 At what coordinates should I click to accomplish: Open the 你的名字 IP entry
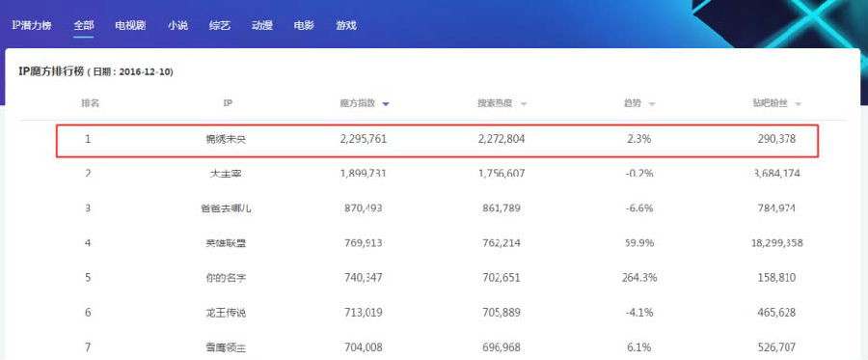(226, 278)
